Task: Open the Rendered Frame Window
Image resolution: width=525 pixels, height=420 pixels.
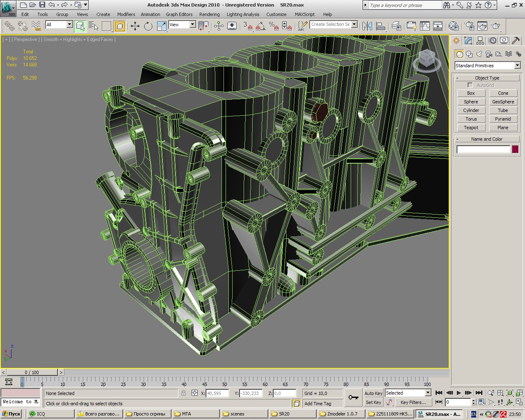Action: [482, 26]
